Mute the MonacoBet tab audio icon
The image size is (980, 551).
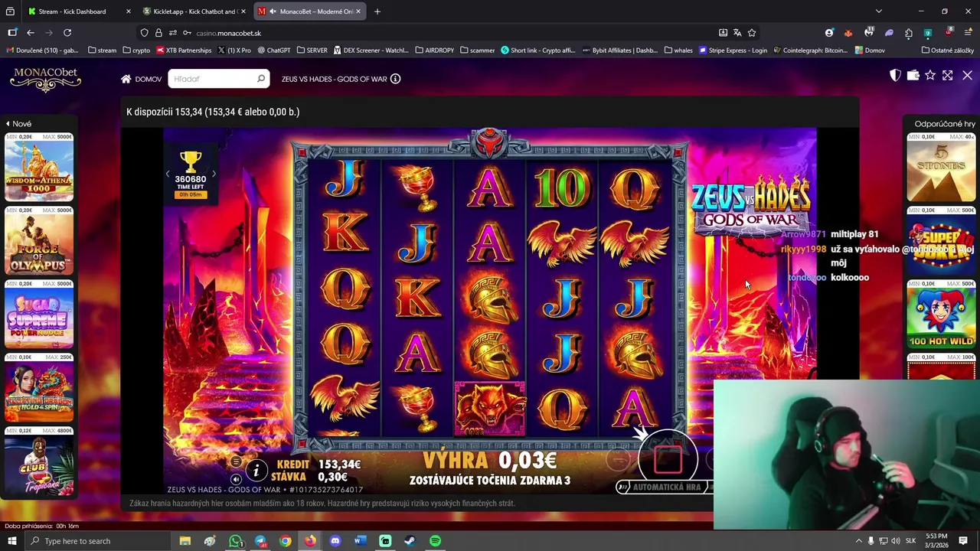273,11
